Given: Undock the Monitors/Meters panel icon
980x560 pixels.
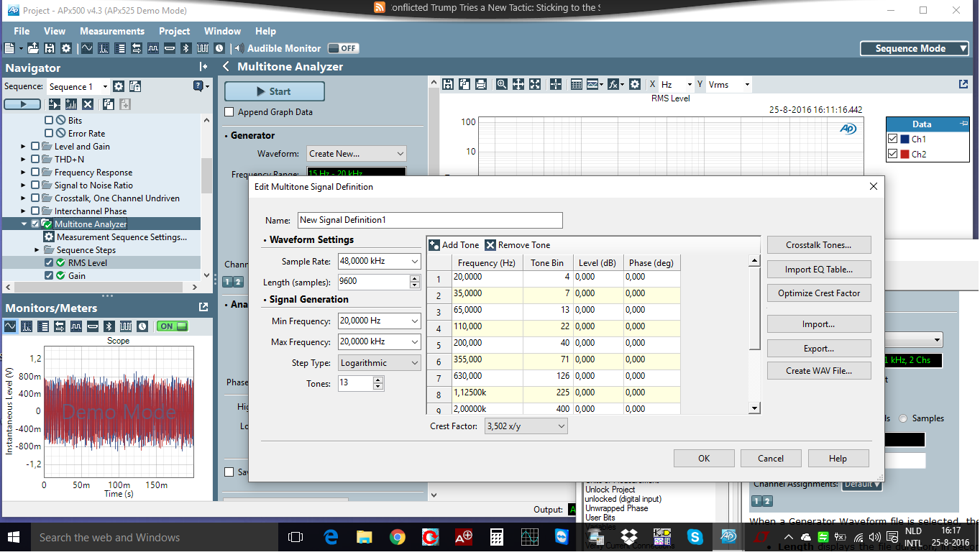Looking at the screenshot, I should (x=203, y=308).
